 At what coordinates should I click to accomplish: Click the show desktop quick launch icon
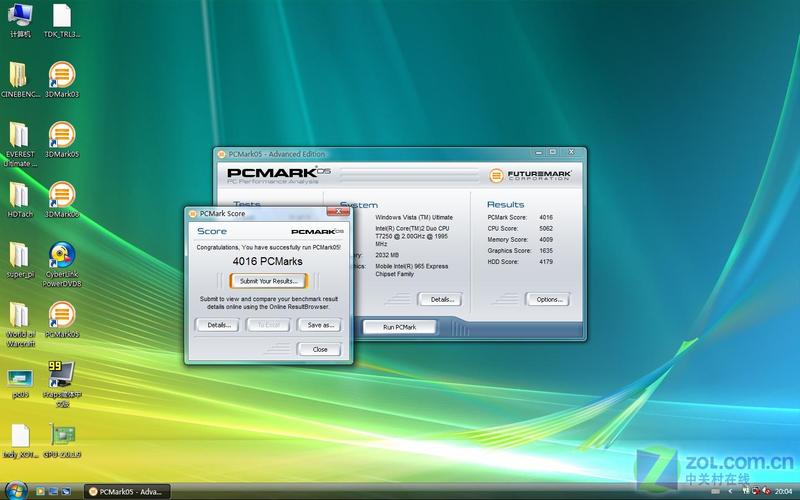53,491
